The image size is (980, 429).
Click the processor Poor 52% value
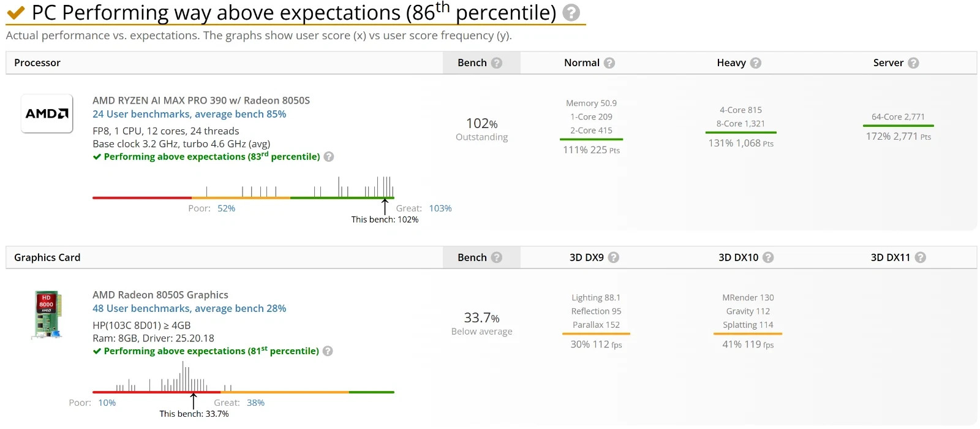[x=226, y=208]
